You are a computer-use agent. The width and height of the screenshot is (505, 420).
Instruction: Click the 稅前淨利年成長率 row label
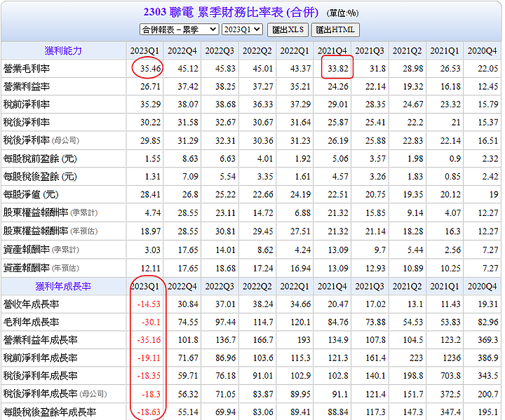click(40, 358)
